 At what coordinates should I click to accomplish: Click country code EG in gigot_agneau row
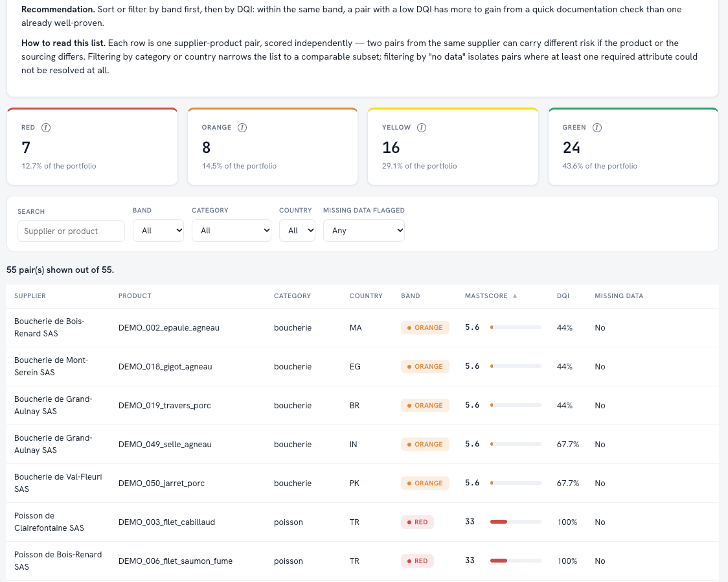click(355, 367)
